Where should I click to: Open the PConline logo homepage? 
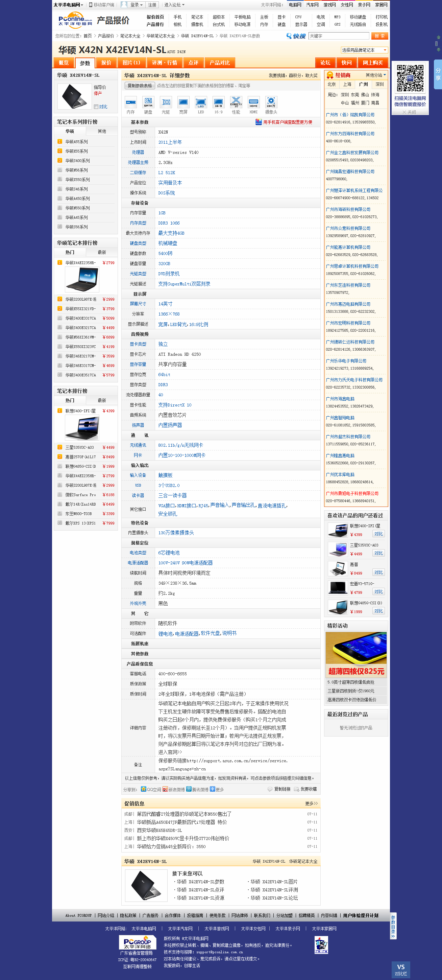pos(75,21)
